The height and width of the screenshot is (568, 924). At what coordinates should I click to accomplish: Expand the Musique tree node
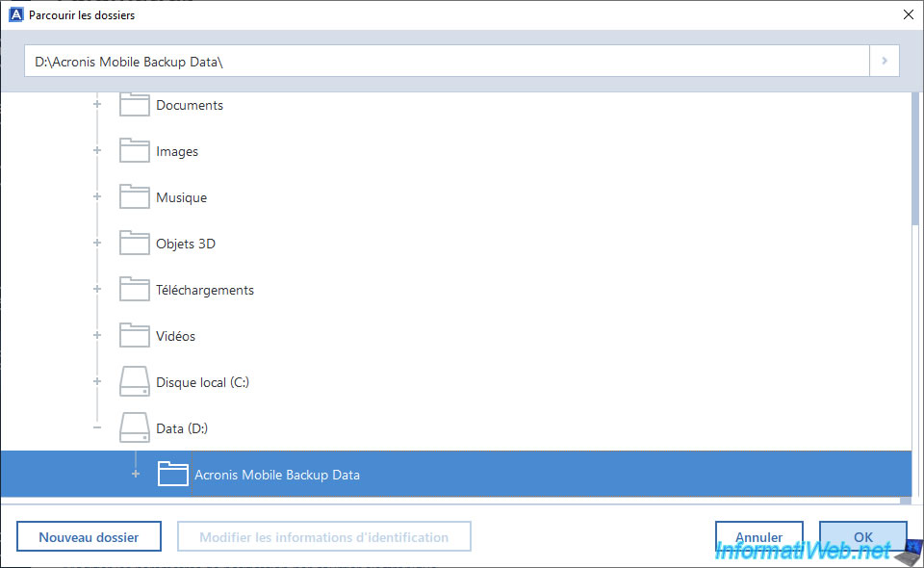coord(97,196)
